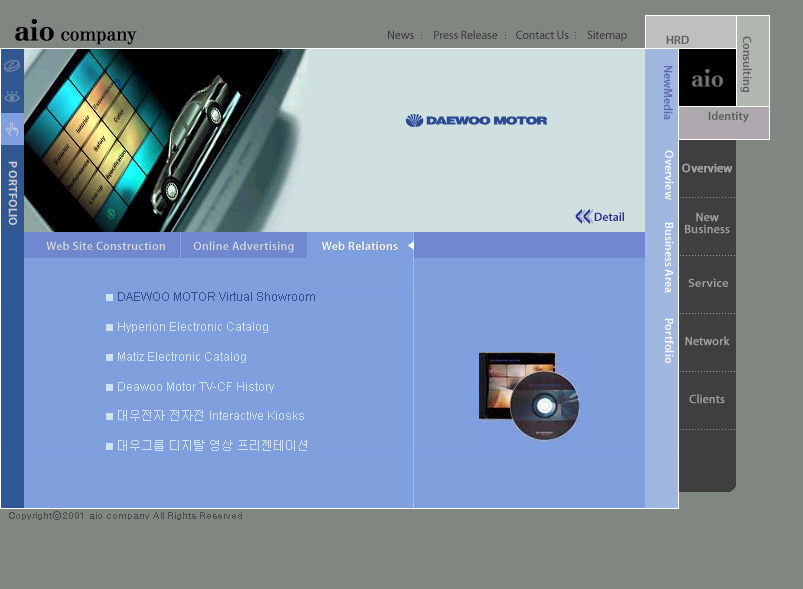Open the Consulting section
Viewport: 803px width, 589px height.
(747, 64)
